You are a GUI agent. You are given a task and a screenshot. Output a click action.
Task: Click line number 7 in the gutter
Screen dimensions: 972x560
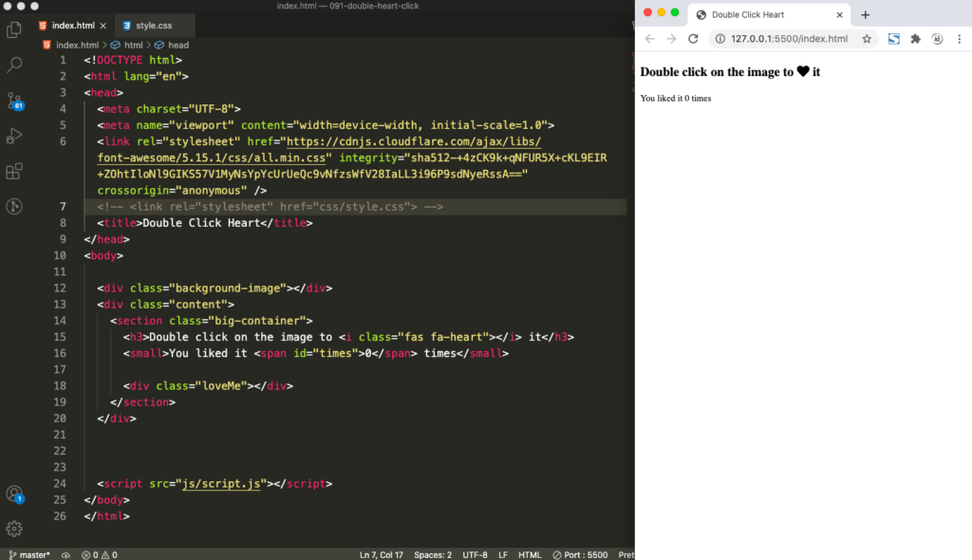pyautogui.click(x=63, y=207)
